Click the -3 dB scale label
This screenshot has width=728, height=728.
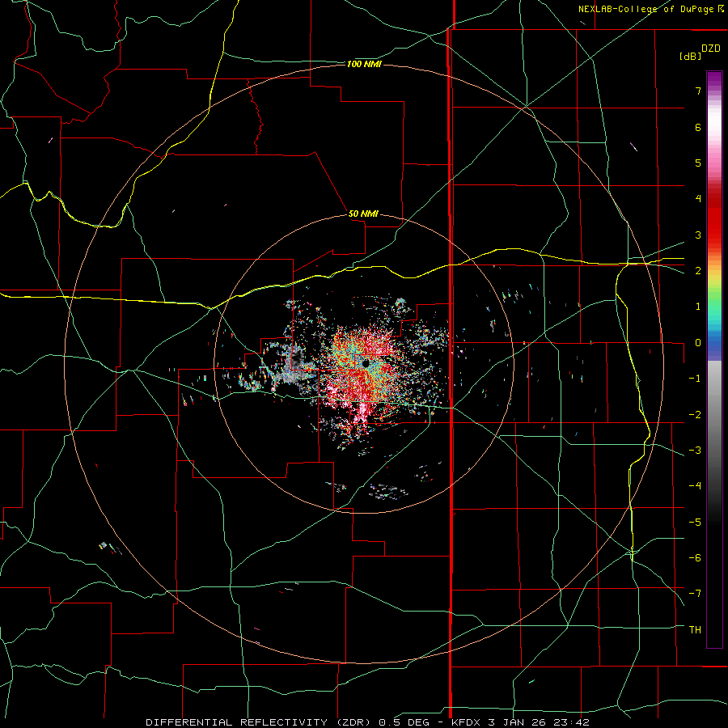pos(695,450)
